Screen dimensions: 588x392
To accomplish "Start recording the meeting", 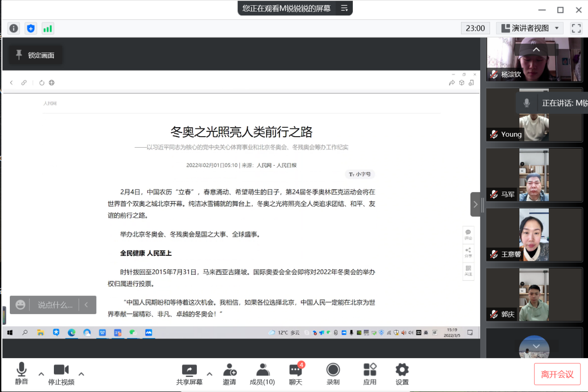I will [x=333, y=374].
